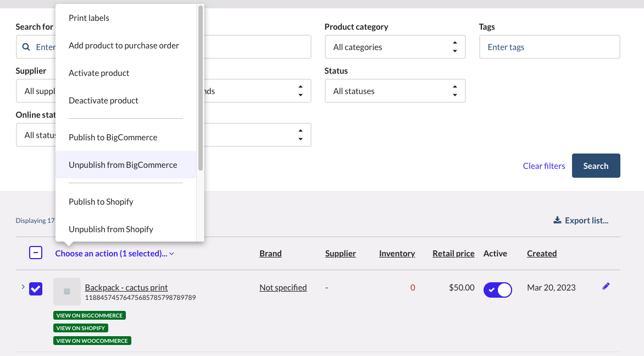Viewport: 644px width, 356px height.
Task: Toggle the Active switch for Backpack
Action: coord(497,289)
